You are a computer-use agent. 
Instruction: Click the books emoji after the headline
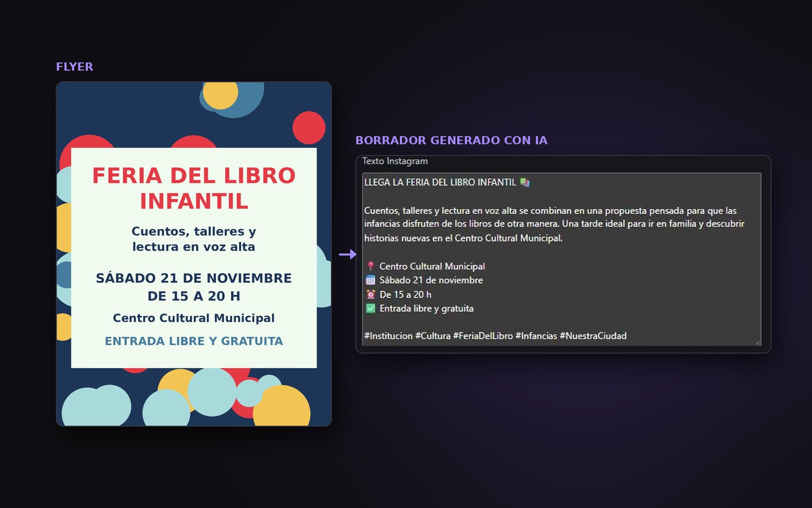(x=525, y=182)
